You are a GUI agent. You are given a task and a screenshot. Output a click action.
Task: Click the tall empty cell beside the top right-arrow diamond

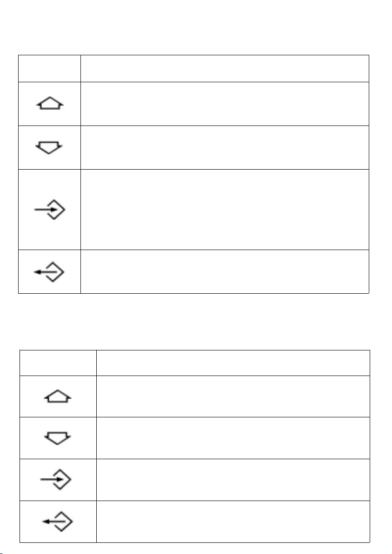pos(225,210)
